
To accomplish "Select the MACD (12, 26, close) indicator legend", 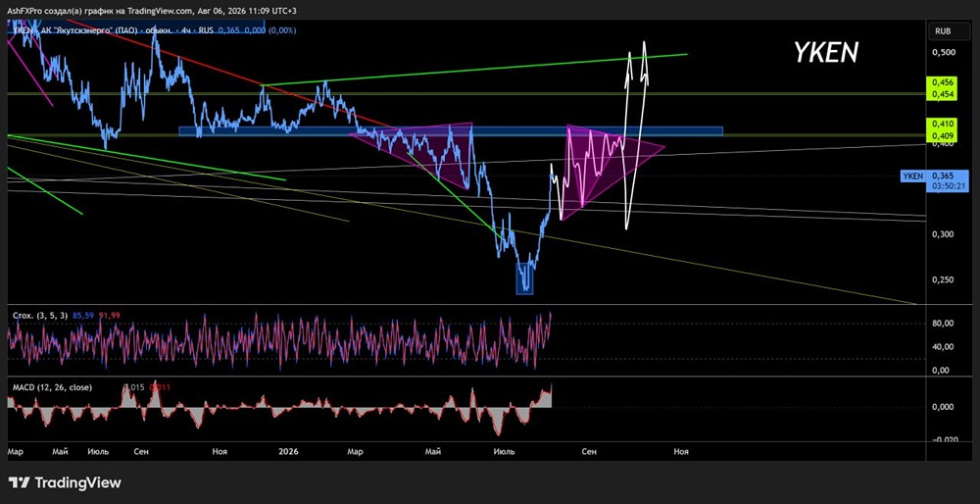I will tap(53, 387).
